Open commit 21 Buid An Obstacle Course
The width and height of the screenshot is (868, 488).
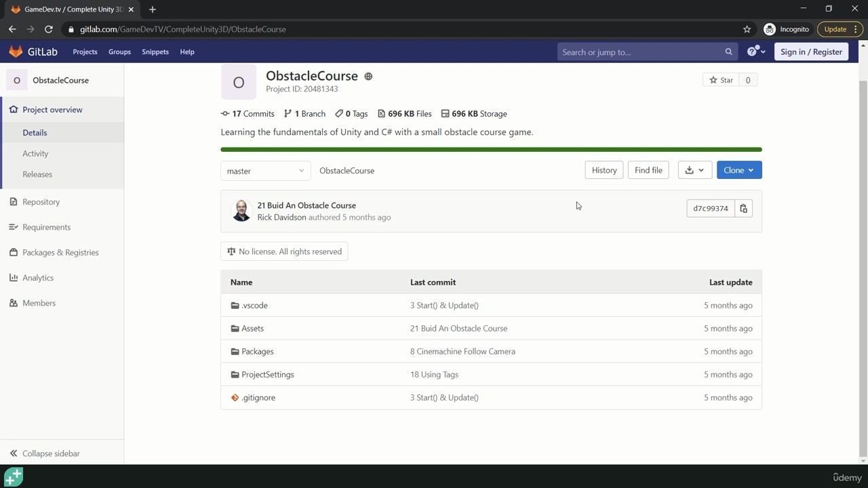click(x=307, y=205)
